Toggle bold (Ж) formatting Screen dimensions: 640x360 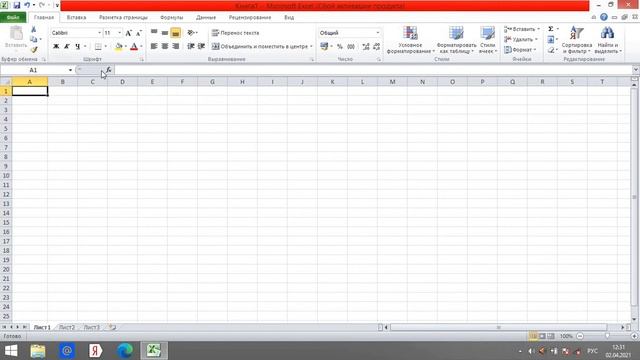(56, 47)
